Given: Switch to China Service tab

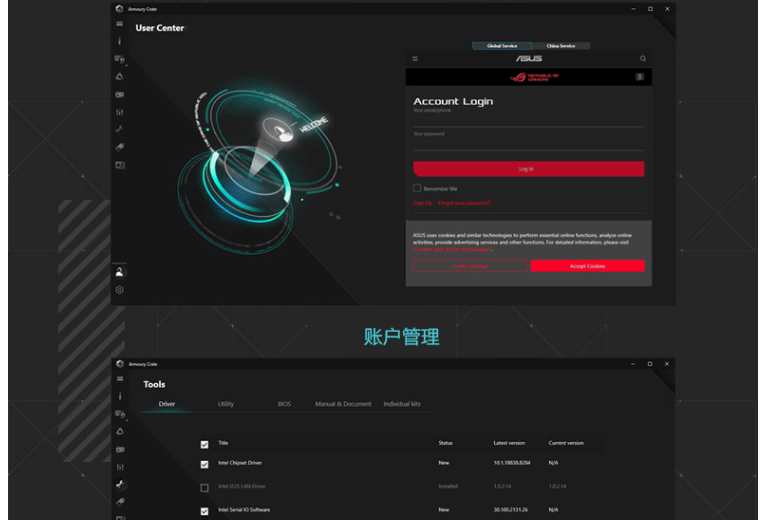Looking at the screenshot, I should 561,46.
